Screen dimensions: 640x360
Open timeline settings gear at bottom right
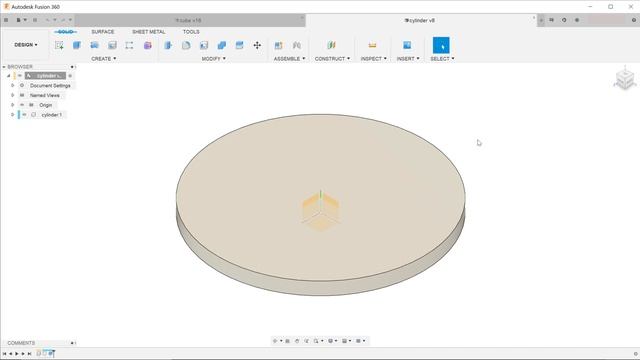pos(636,354)
